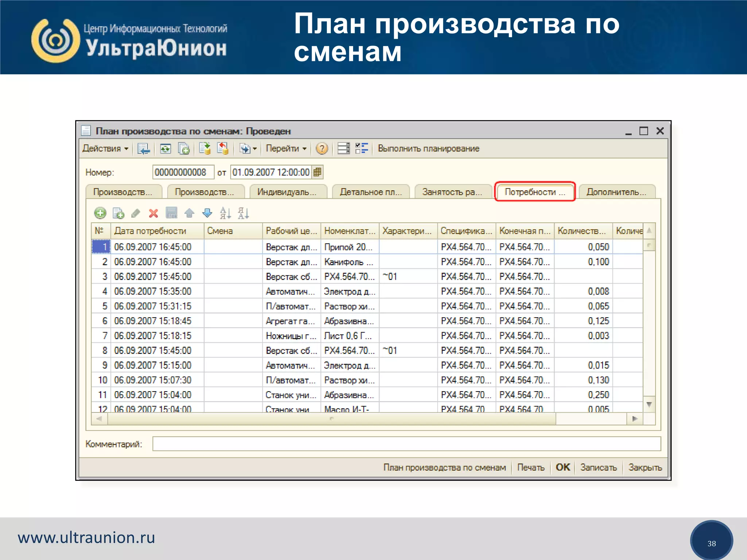This screenshot has height=560, width=747.
Task: Expand the arrow beside the create-based-on icon
Action: 255,149
